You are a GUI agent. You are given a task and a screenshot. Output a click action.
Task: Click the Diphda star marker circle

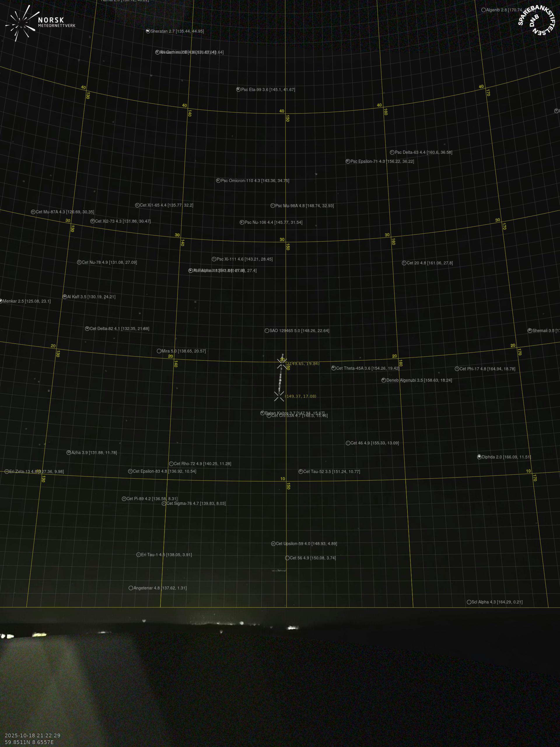tap(479, 457)
